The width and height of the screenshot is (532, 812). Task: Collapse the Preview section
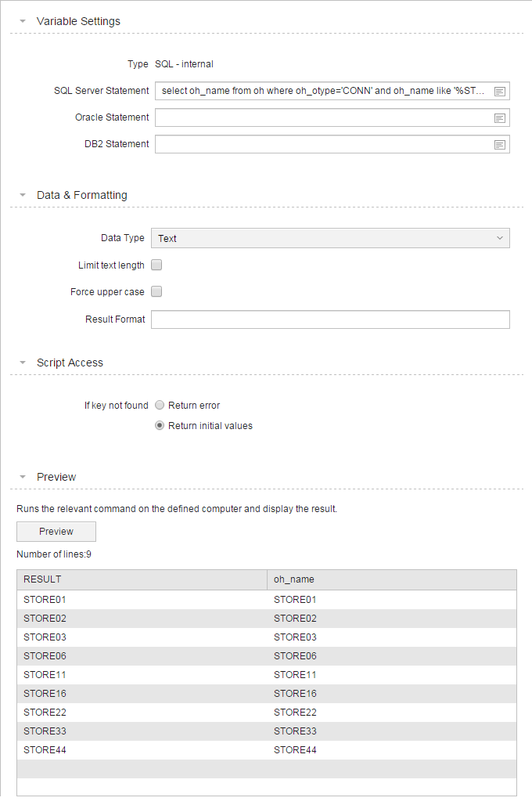pyautogui.click(x=22, y=477)
